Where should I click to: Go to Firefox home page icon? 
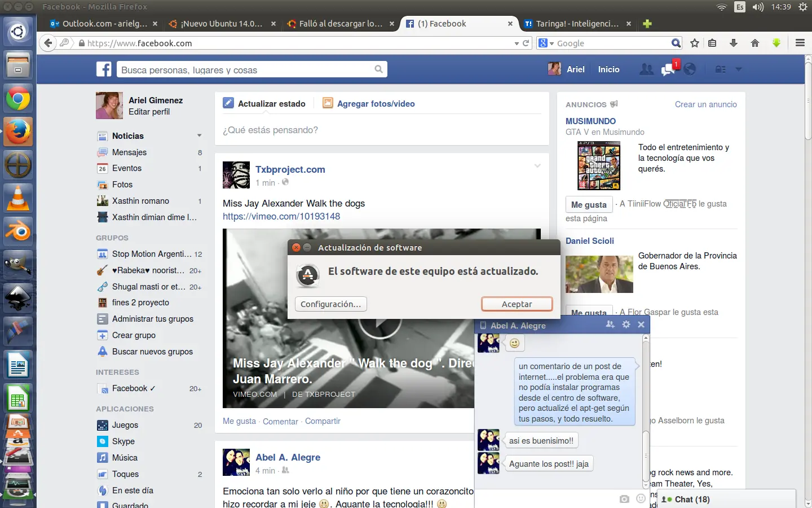tap(755, 43)
